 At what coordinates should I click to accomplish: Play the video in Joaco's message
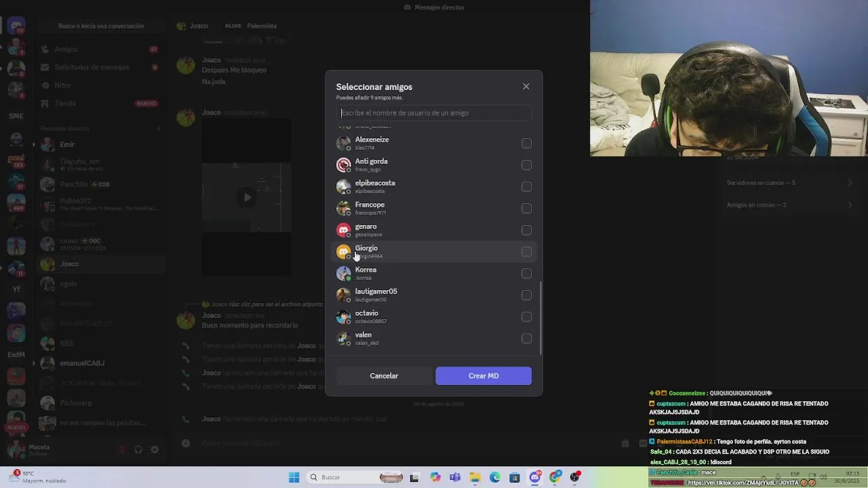(248, 197)
